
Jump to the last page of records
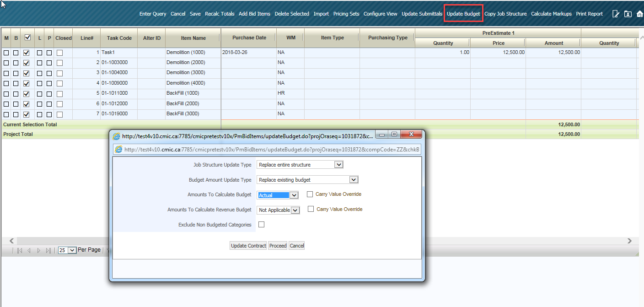pos(48,250)
